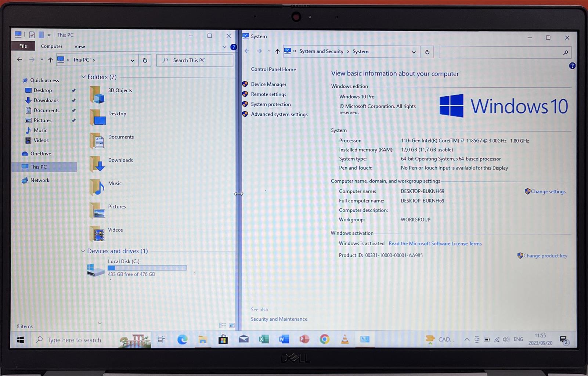This screenshot has width=588, height=376.
Task: Open Microsoft Excel from taskbar
Action: coord(264,339)
